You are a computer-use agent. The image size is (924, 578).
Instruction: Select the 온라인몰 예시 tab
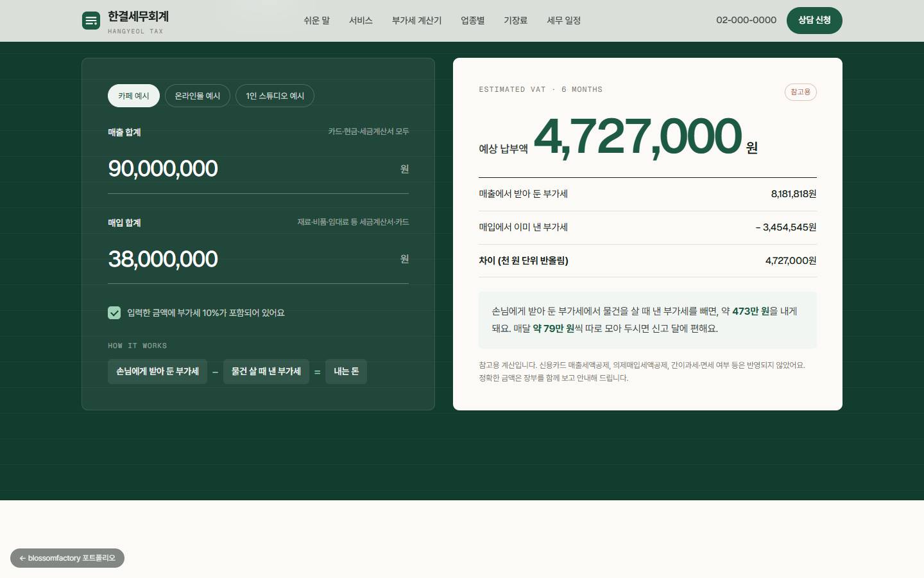[198, 96]
